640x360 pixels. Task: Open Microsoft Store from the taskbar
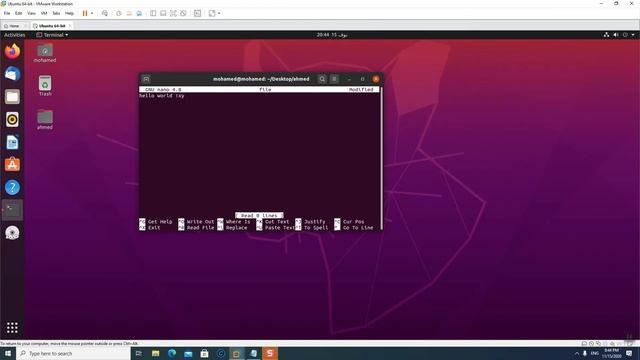tap(204, 353)
